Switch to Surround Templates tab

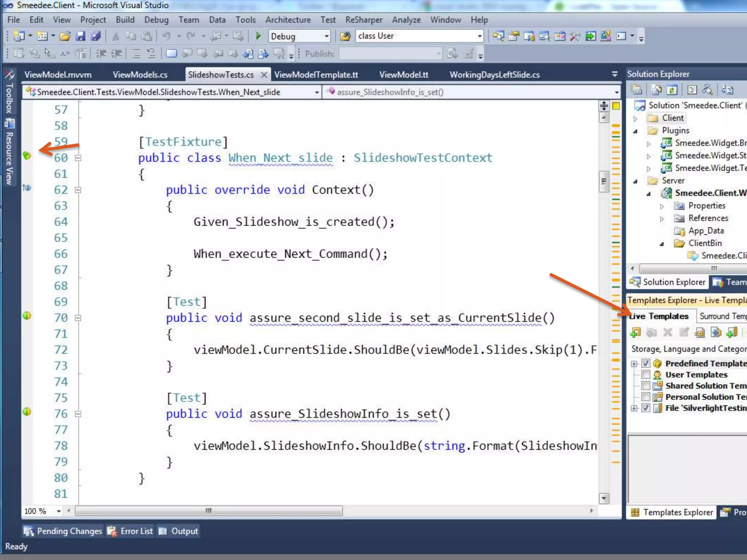point(722,316)
